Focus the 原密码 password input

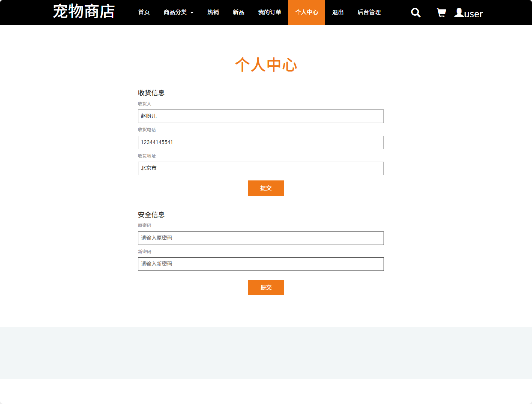point(261,238)
